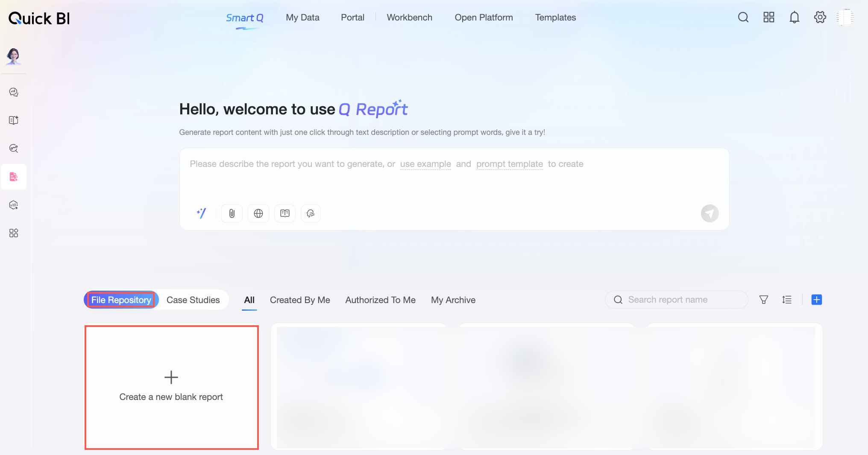Viewport: 868px width, 455px height.
Task: Open the chart search icon in left sidebar
Action: pyautogui.click(x=14, y=149)
